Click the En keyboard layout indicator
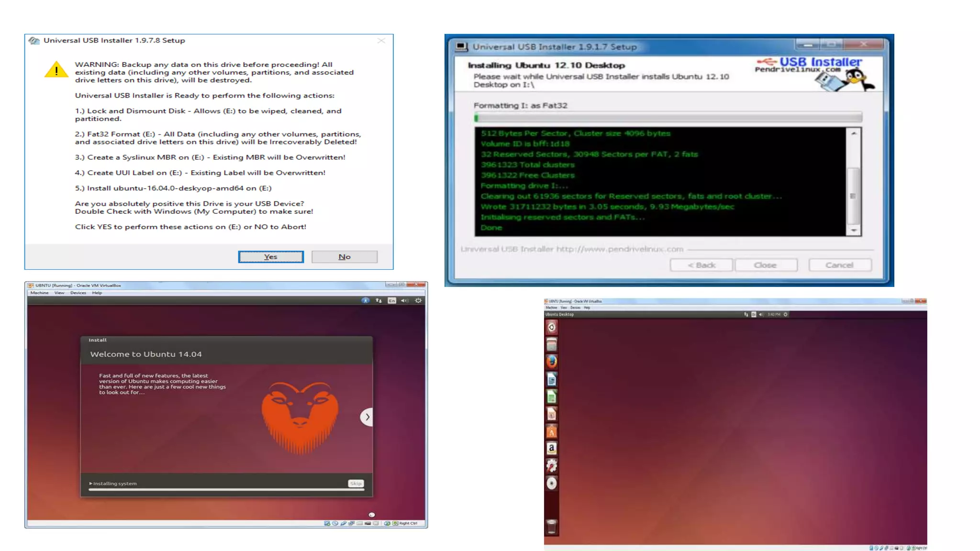This screenshot has width=980, height=551. tap(392, 300)
